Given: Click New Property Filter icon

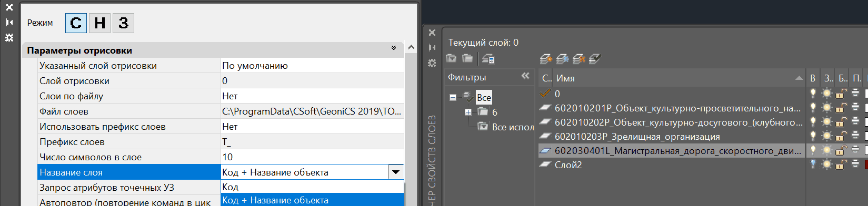Looking at the screenshot, I should (451, 58).
